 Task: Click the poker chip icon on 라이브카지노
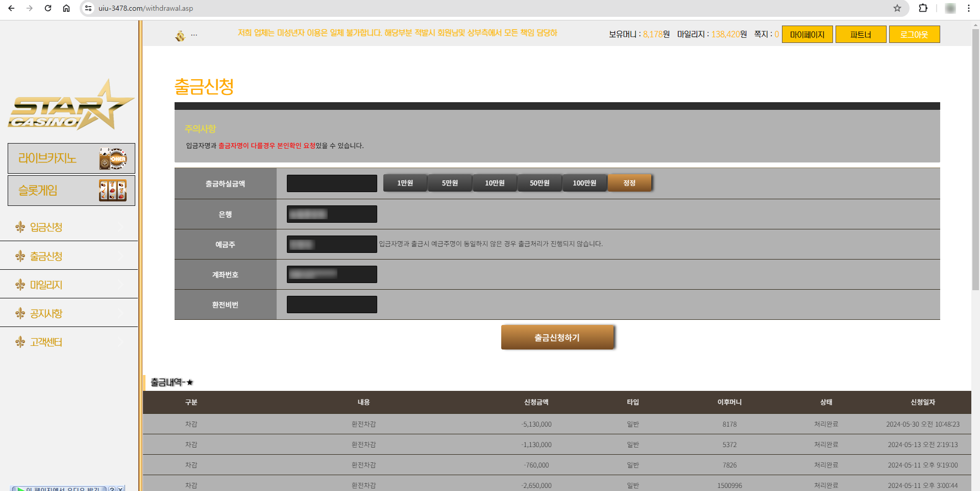tap(113, 158)
